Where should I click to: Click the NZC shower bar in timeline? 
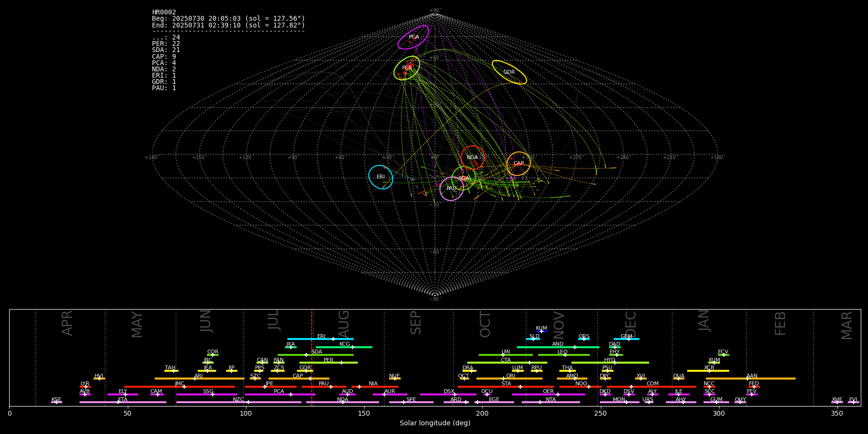[239, 402]
